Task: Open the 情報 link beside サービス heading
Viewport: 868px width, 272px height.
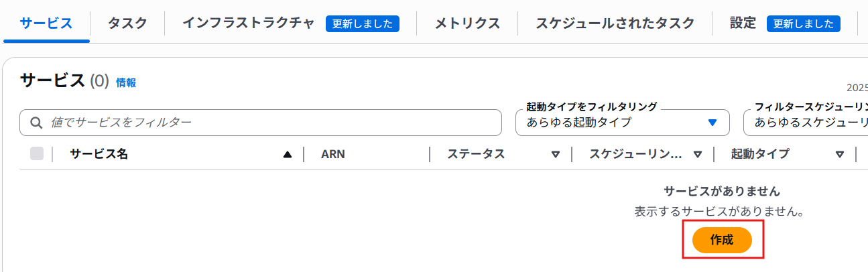Action: click(126, 82)
